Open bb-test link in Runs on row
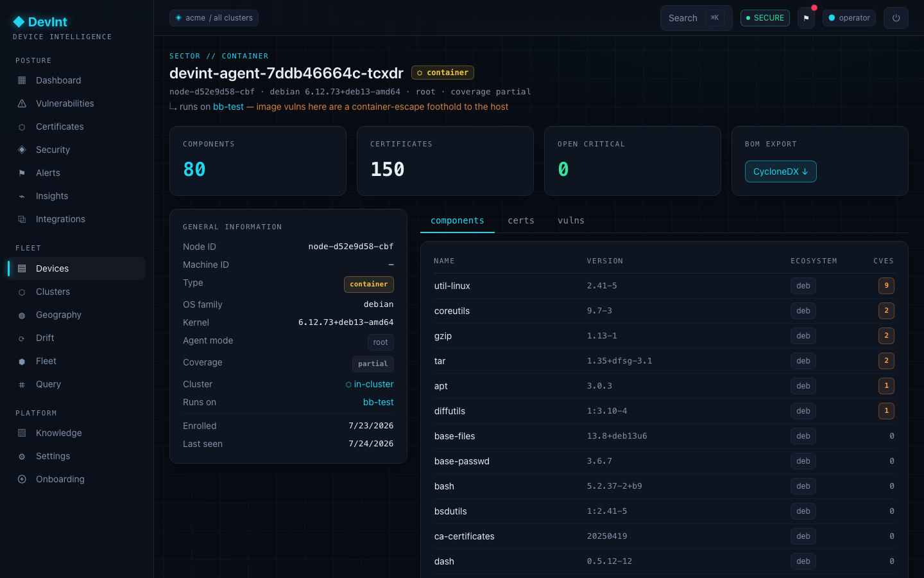Viewport: 924px width, 578px height. tap(379, 402)
